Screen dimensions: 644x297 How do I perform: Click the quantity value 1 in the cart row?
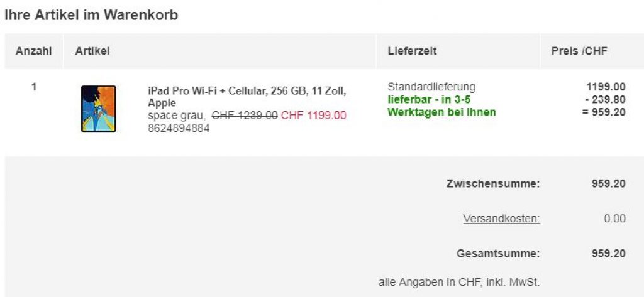(x=34, y=87)
